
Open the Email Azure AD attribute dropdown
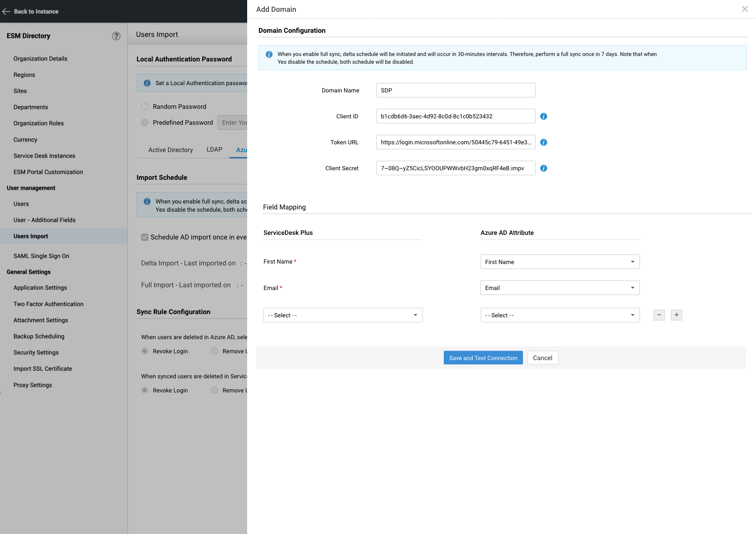pyautogui.click(x=560, y=288)
